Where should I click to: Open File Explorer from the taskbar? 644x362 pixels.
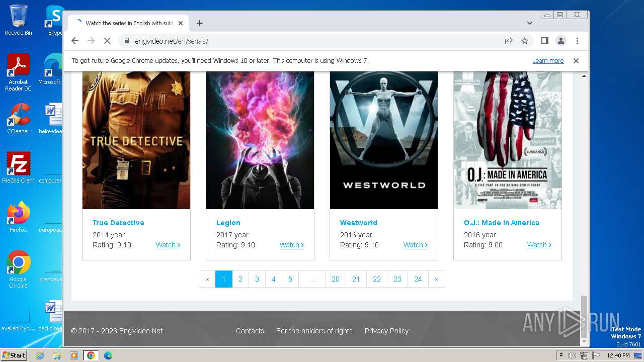57,355
